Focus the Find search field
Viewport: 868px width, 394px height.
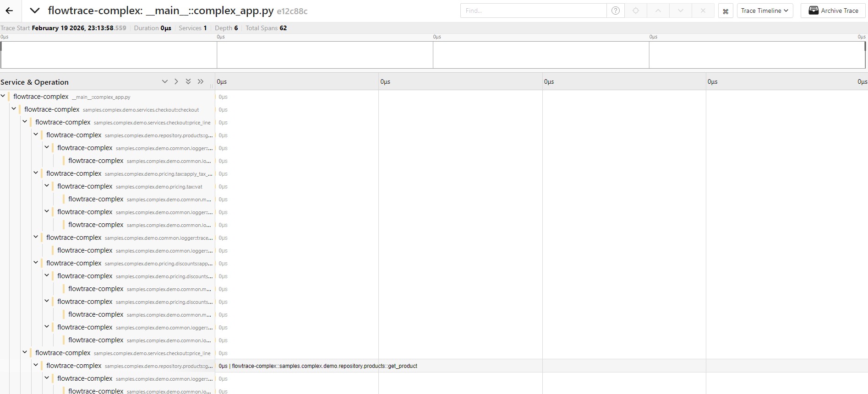[x=533, y=11]
